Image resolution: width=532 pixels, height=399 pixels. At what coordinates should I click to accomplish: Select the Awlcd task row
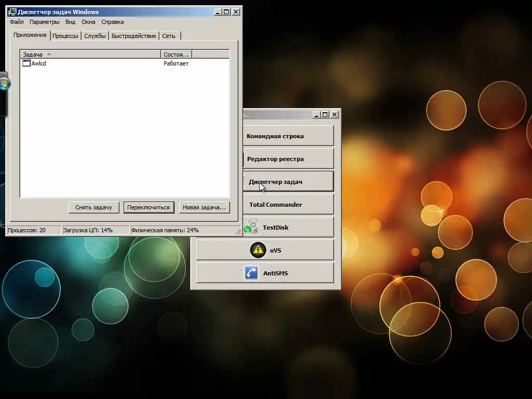[125, 63]
